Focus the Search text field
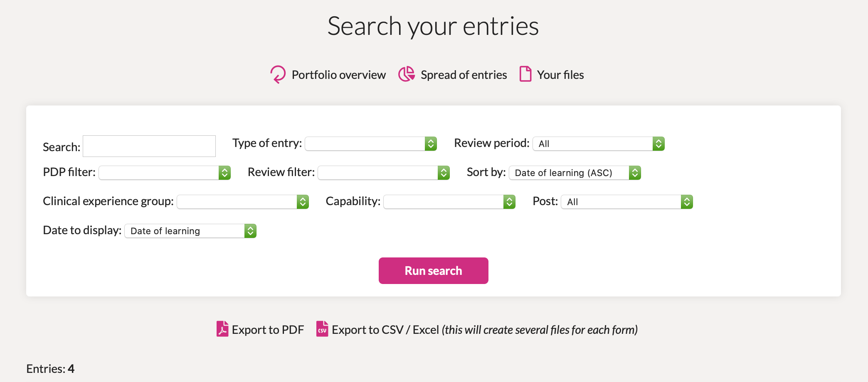868x382 pixels. pyautogui.click(x=149, y=146)
